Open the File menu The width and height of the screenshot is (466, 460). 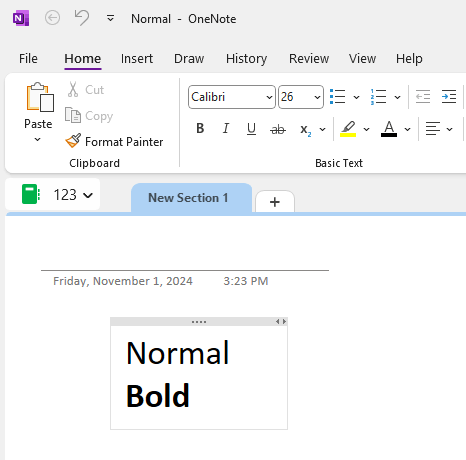(x=28, y=59)
